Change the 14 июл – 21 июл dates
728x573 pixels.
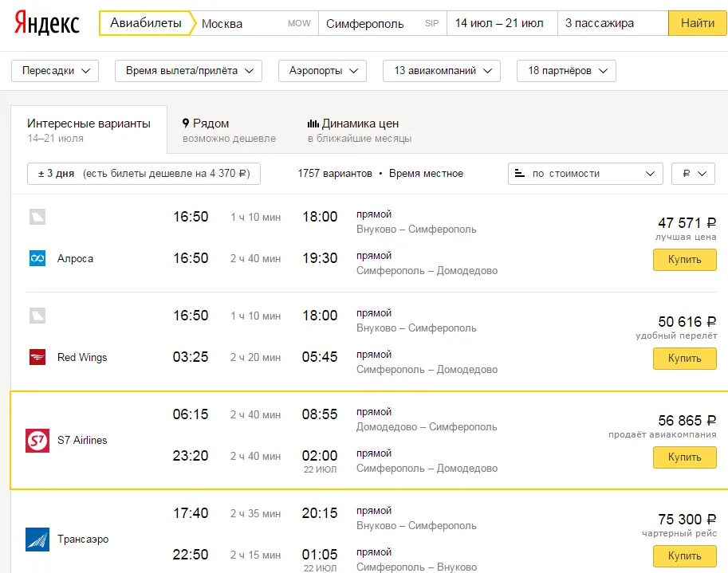pos(502,23)
